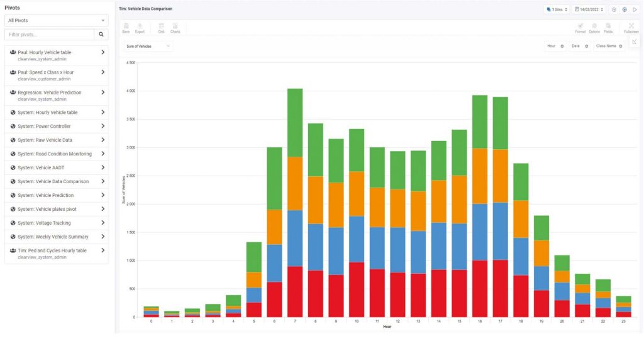Click the search magnifier button in Pivots

pos(101,35)
